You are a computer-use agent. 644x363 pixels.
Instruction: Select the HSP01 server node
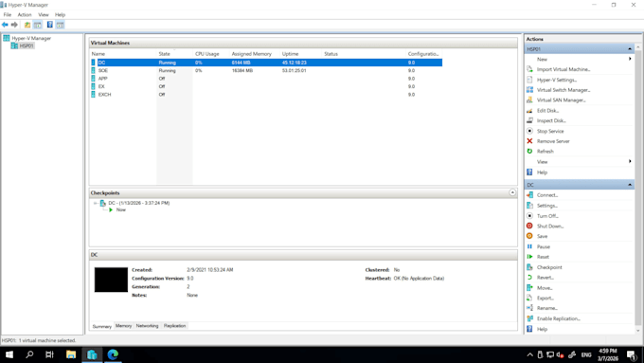tap(27, 45)
